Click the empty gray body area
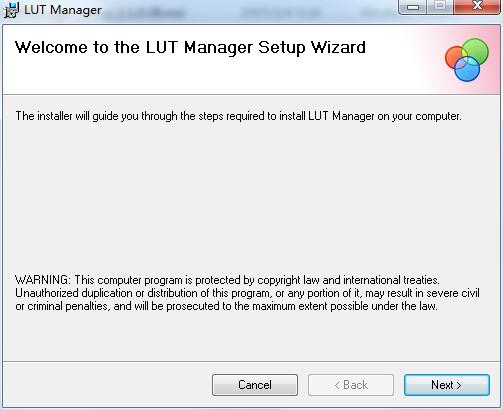The image size is (503, 410). click(250, 197)
